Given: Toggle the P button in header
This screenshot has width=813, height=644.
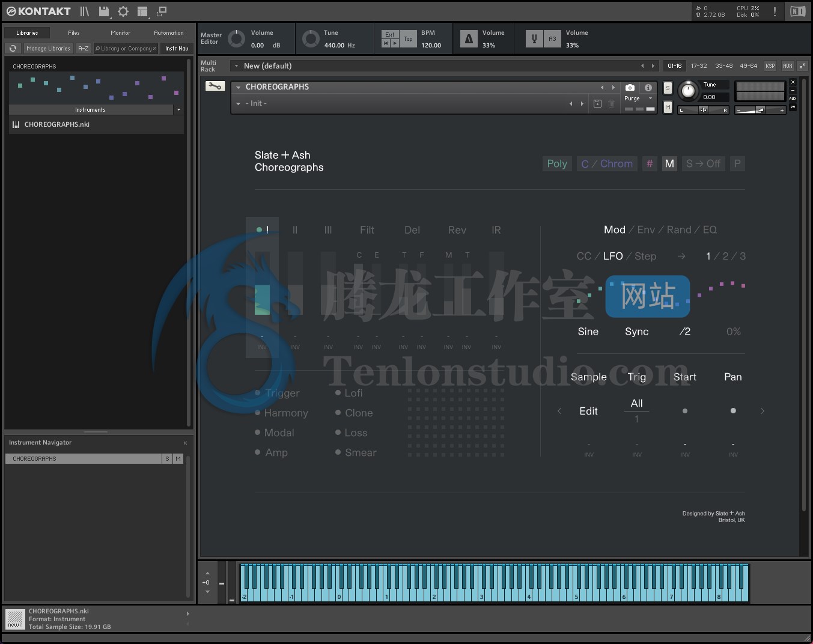Looking at the screenshot, I should pos(737,163).
